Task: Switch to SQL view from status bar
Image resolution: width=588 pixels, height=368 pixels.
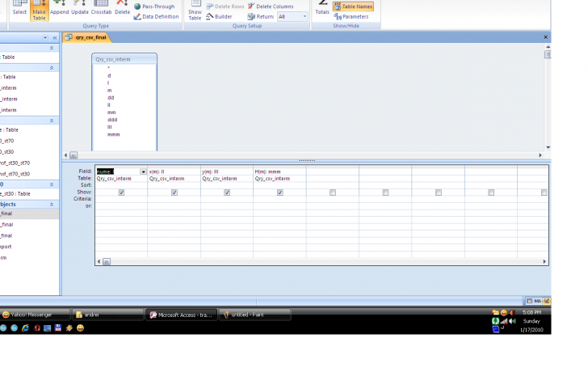Action: click(538, 301)
